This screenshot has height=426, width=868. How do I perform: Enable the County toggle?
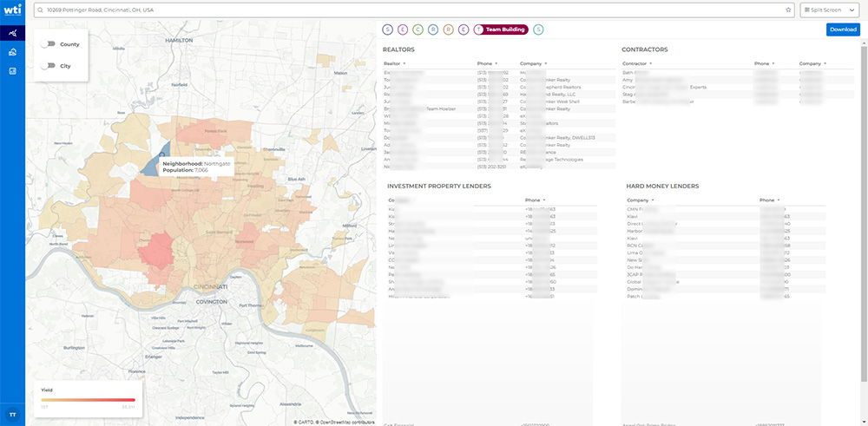coord(48,43)
